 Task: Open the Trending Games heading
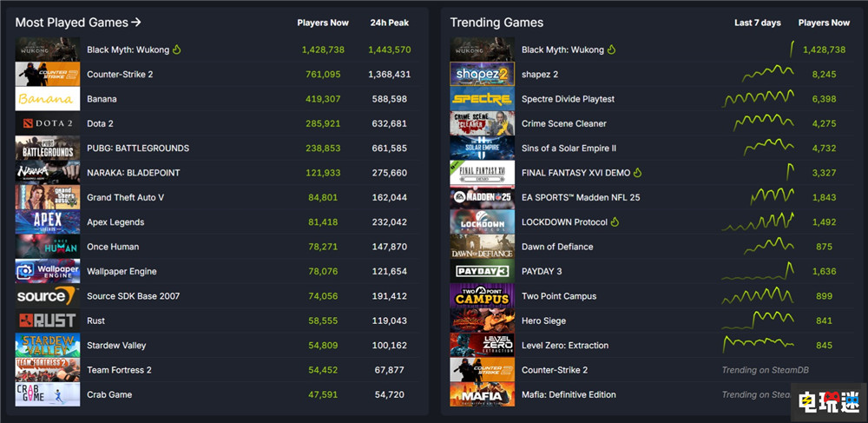tap(496, 23)
